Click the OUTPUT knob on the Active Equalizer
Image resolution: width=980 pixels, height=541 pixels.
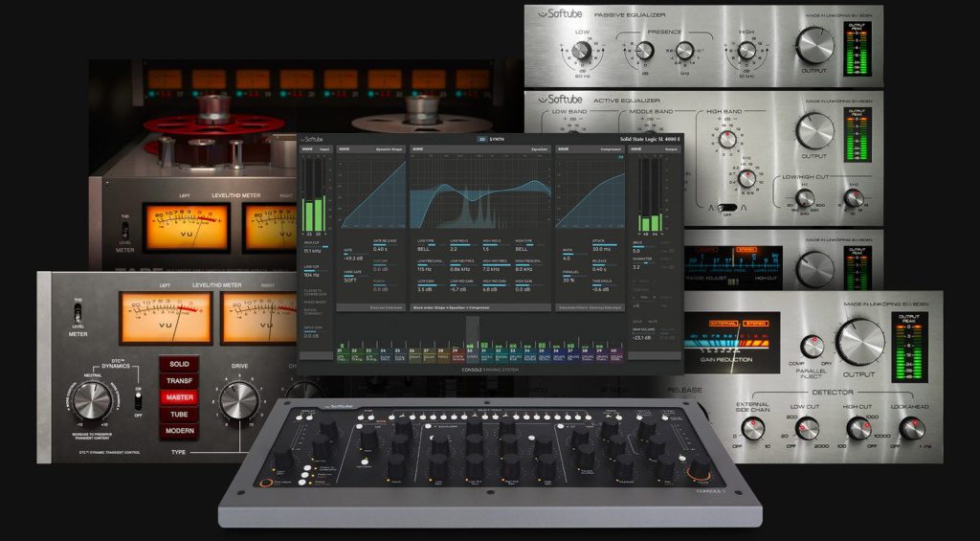[814, 131]
